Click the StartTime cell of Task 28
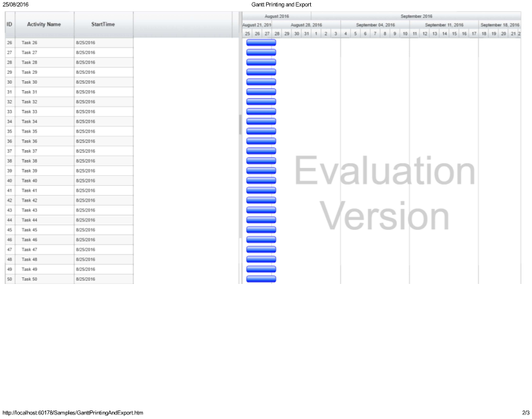The width and height of the screenshot is (532, 419). (103, 63)
